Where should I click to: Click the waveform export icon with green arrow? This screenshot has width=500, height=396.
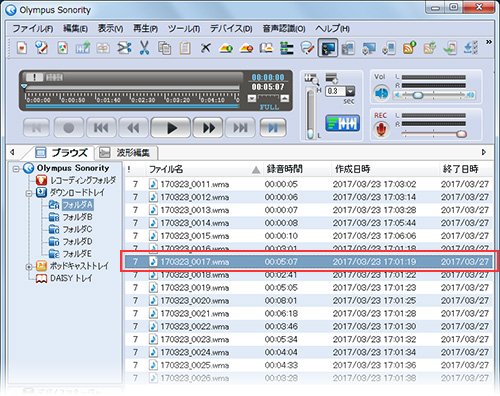82,48
